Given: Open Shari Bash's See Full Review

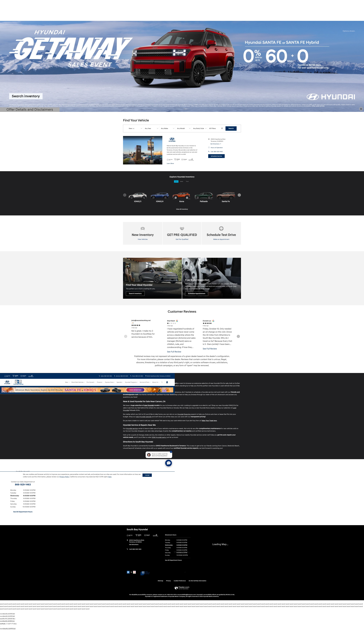Looking at the screenshot, I should pyautogui.click(x=174, y=352).
